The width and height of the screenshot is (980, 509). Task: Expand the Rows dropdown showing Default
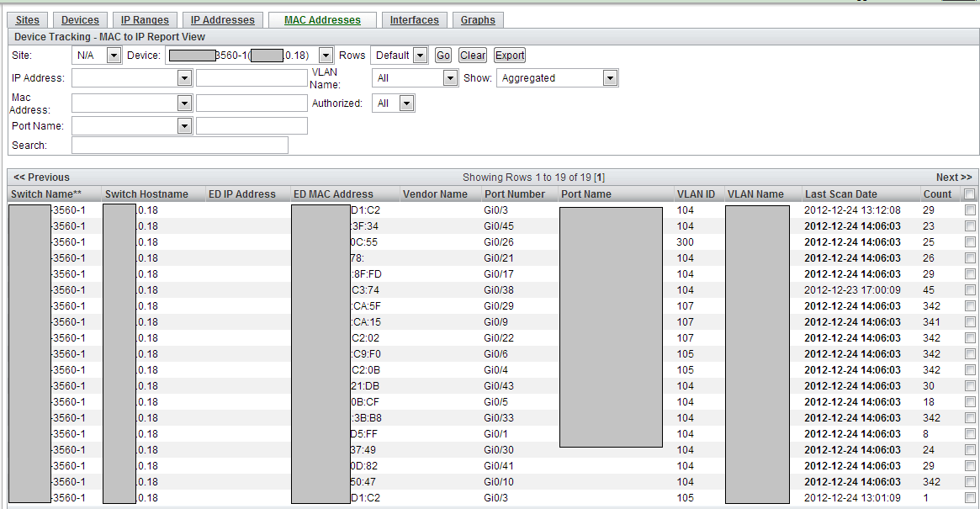[420, 55]
